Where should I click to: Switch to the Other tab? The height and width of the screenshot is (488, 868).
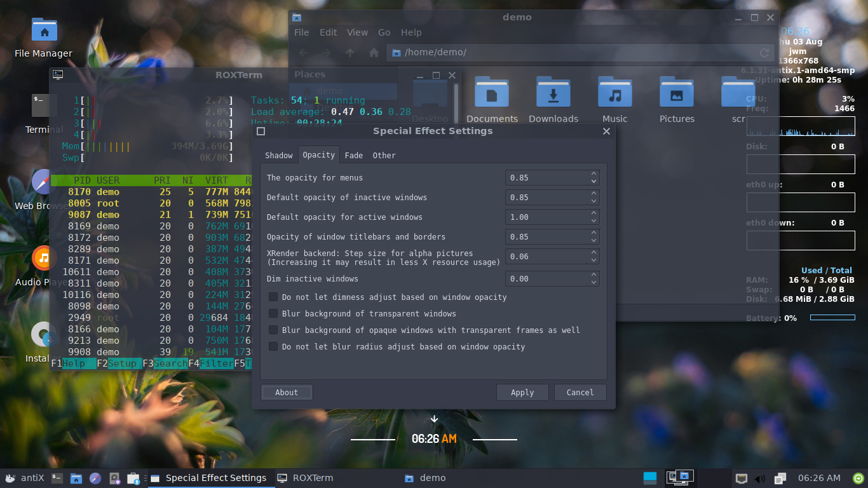tap(384, 156)
